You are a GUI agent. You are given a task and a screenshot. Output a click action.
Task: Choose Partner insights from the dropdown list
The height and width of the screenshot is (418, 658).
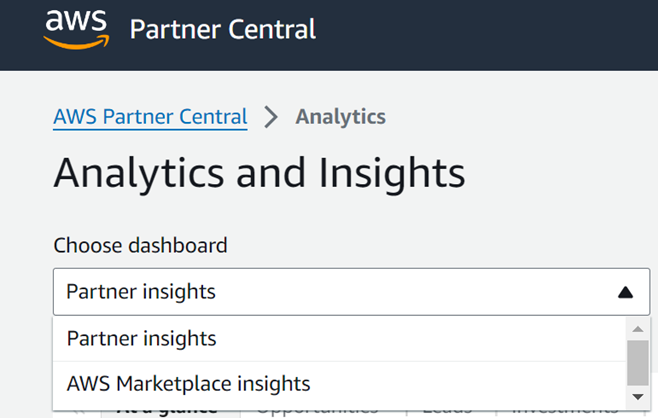141,339
